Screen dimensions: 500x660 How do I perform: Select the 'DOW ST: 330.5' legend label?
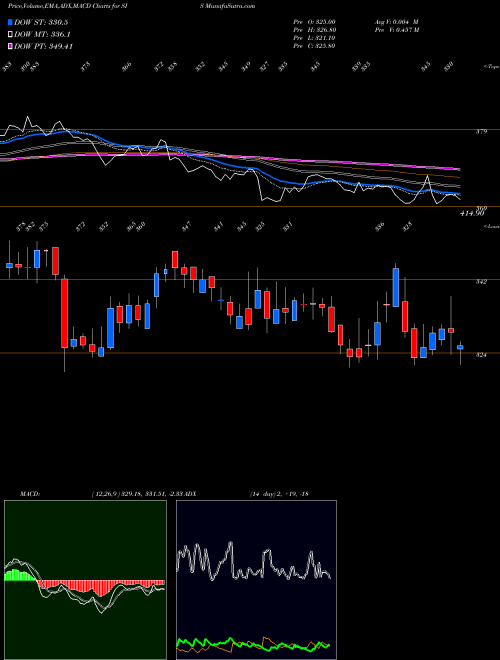[41, 23]
